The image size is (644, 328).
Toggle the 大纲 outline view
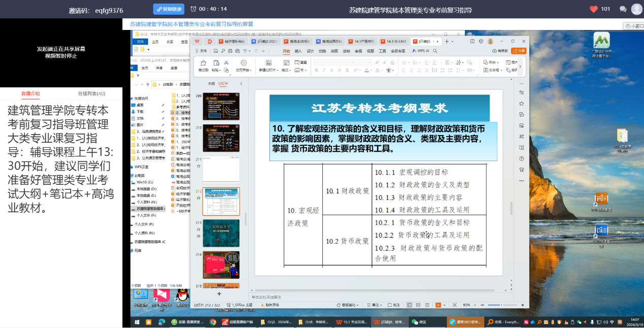point(211,83)
